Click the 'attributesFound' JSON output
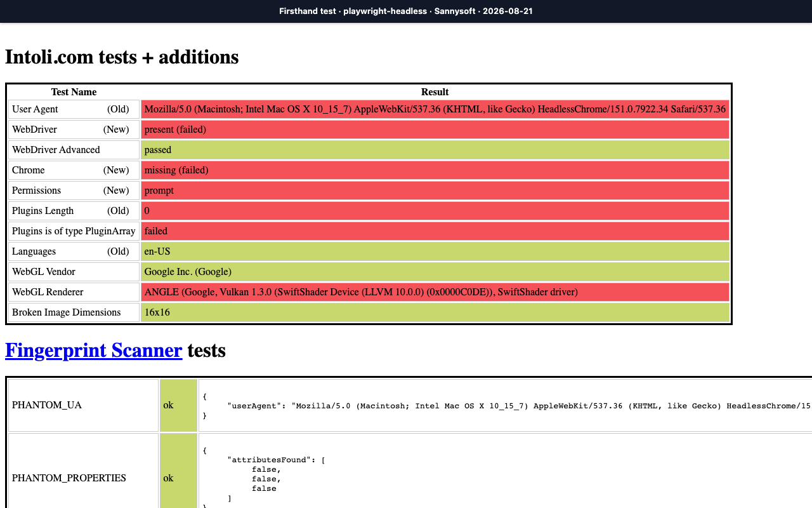The height and width of the screenshot is (508, 812). tap(506, 471)
